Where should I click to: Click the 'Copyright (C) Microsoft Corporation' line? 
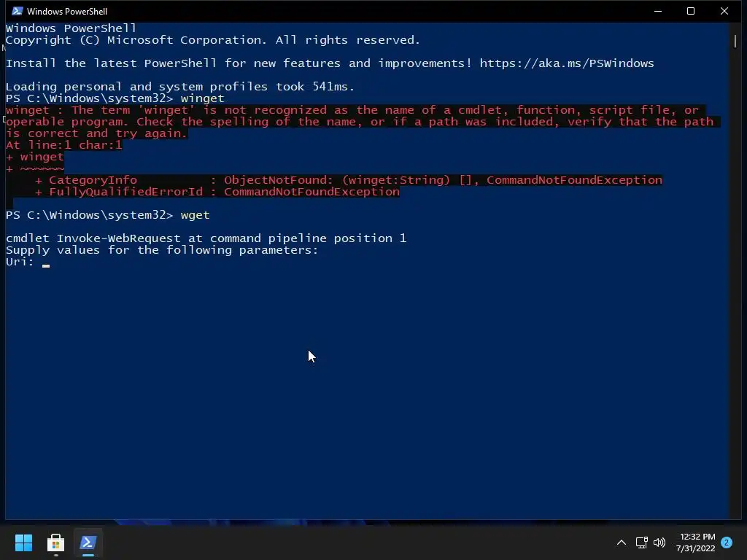click(212, 40)
